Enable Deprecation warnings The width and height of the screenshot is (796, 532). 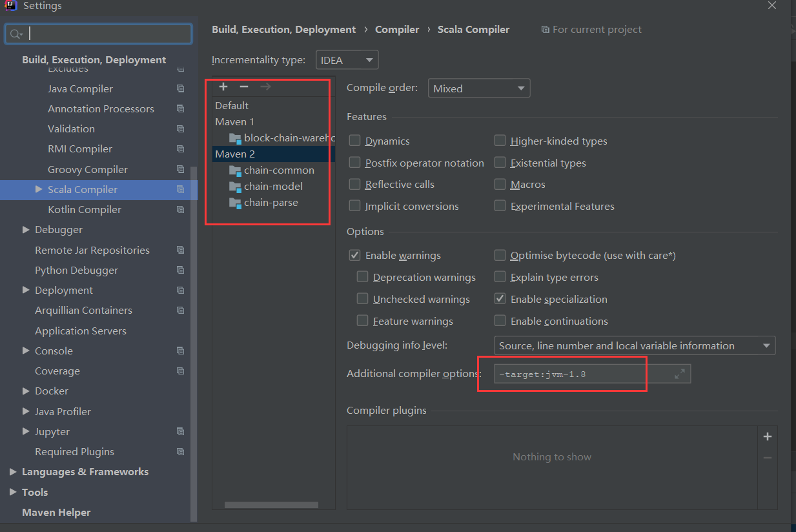(362, 276)
